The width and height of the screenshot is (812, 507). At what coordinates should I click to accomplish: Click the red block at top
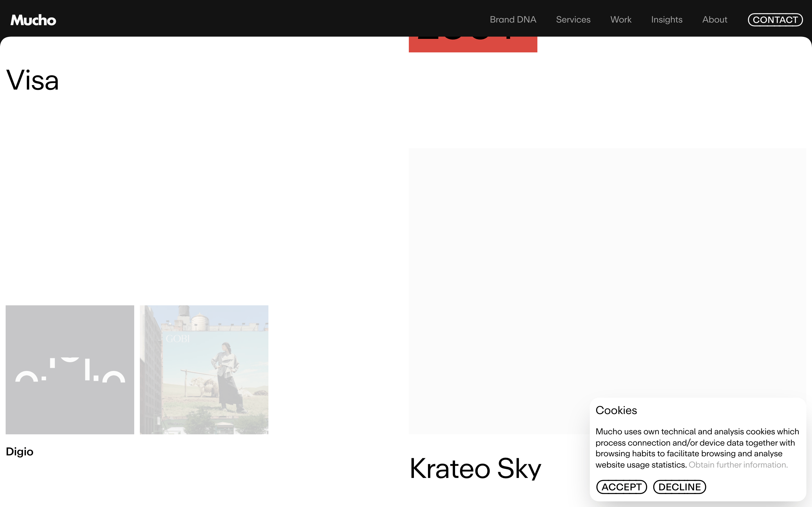click(x=473, y=44)
